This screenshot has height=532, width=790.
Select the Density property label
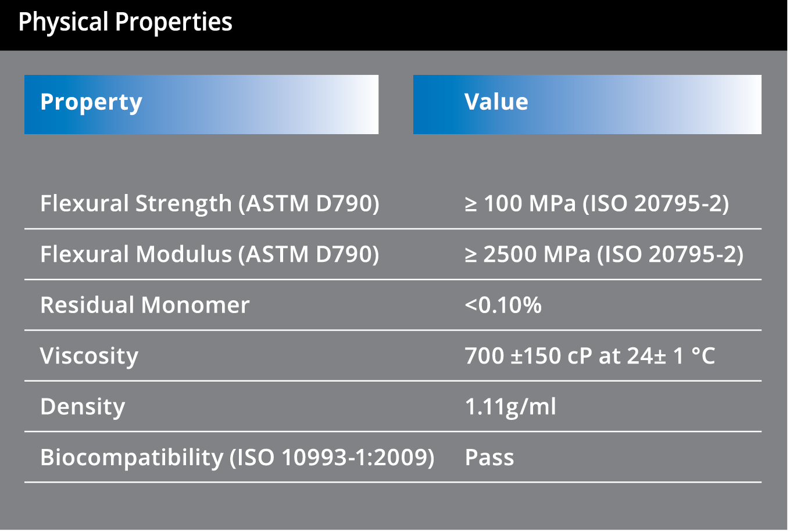coord(83,407)
